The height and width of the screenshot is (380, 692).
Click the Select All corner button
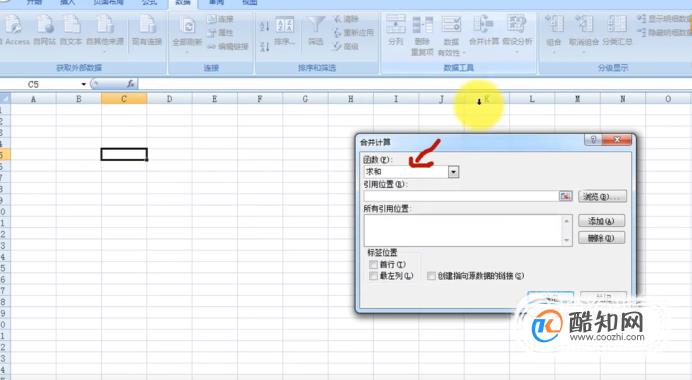[5, 98]
